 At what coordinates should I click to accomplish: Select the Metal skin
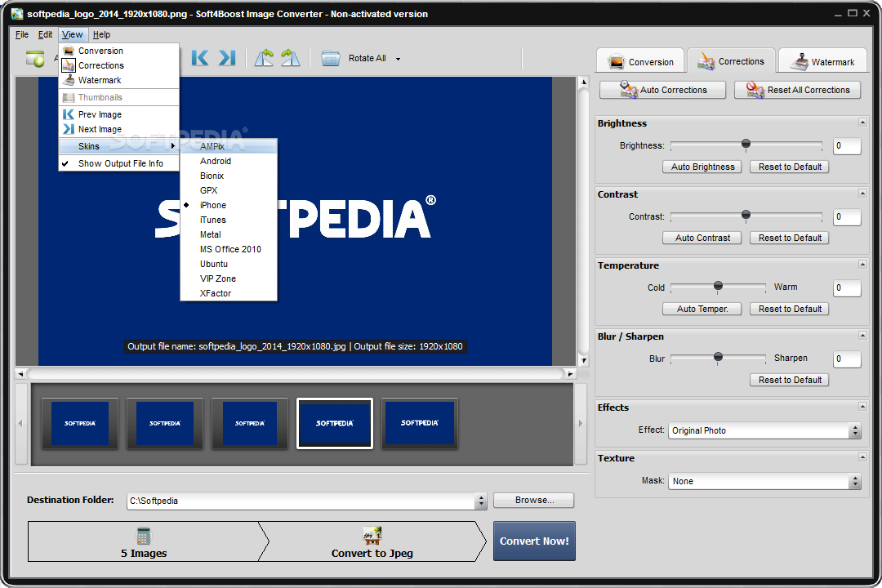point(229,234)
